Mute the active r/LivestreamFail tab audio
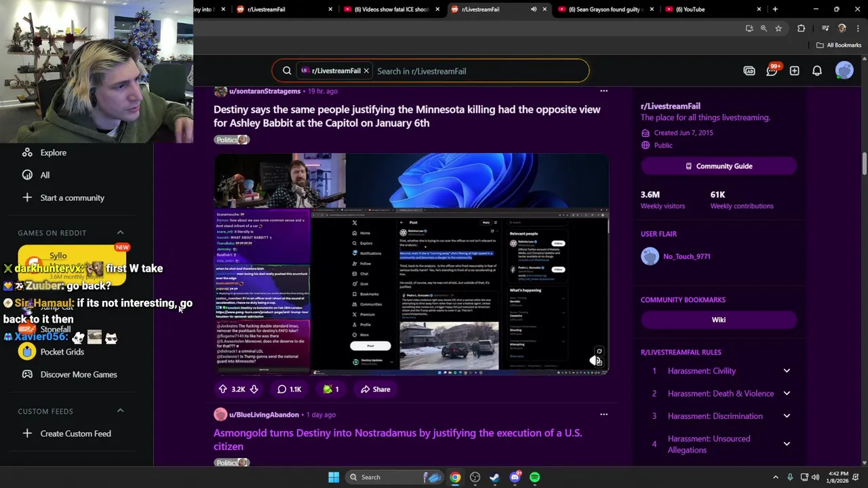This screenshot has height=488, width=868. (534, 9)
